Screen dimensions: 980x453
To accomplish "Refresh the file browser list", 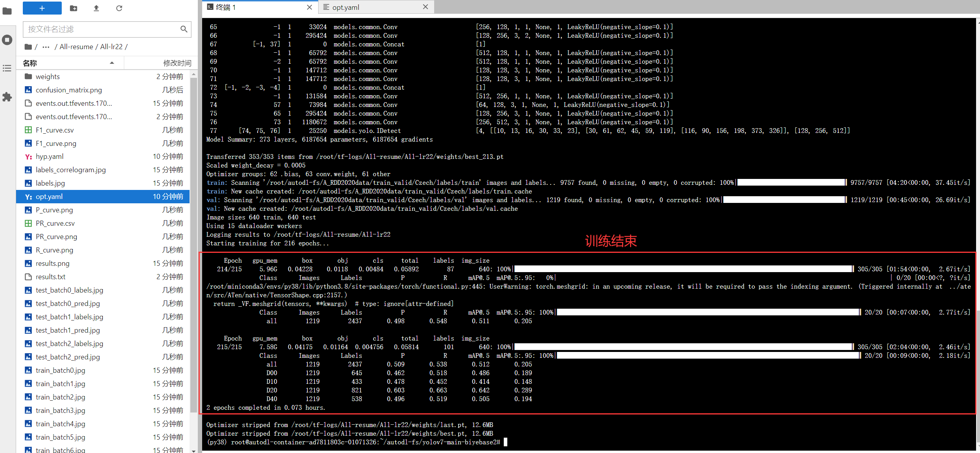I will click(x=119, y=8).
